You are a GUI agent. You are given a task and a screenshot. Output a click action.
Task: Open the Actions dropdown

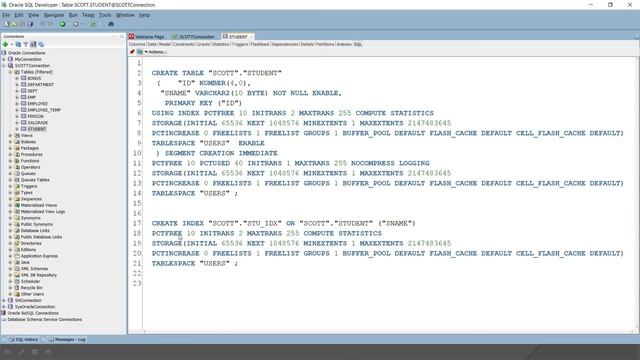(x=156, y=52)
